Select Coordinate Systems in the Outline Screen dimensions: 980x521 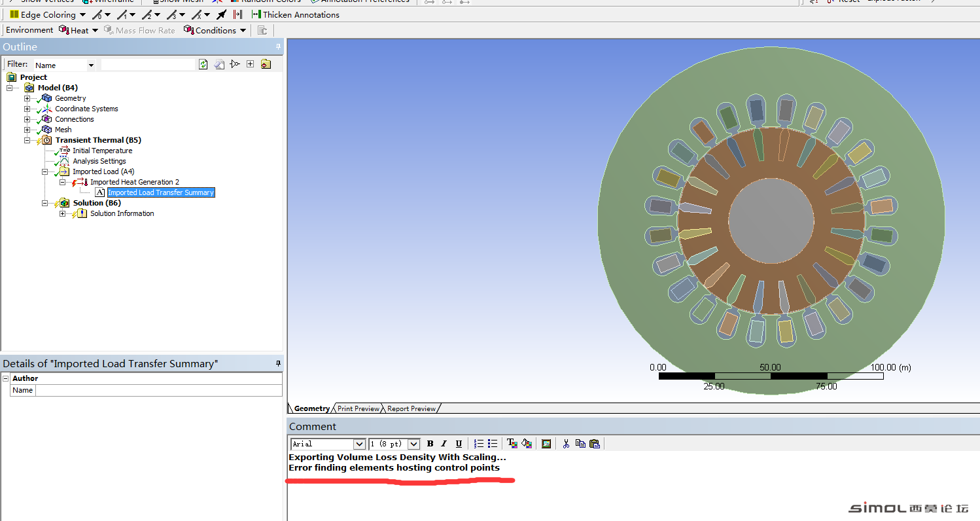click(86, 109)
